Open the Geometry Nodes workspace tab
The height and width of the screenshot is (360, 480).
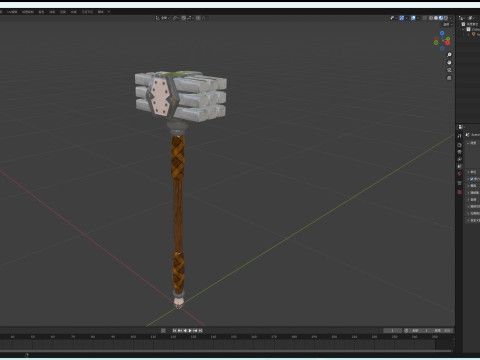click(x=88, y=12)
